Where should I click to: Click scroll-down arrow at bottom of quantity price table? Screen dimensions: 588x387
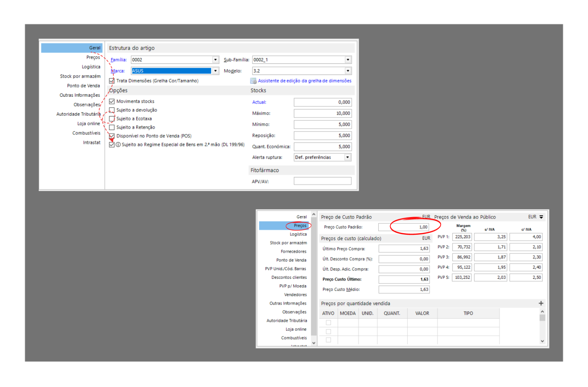pos(542,341)
